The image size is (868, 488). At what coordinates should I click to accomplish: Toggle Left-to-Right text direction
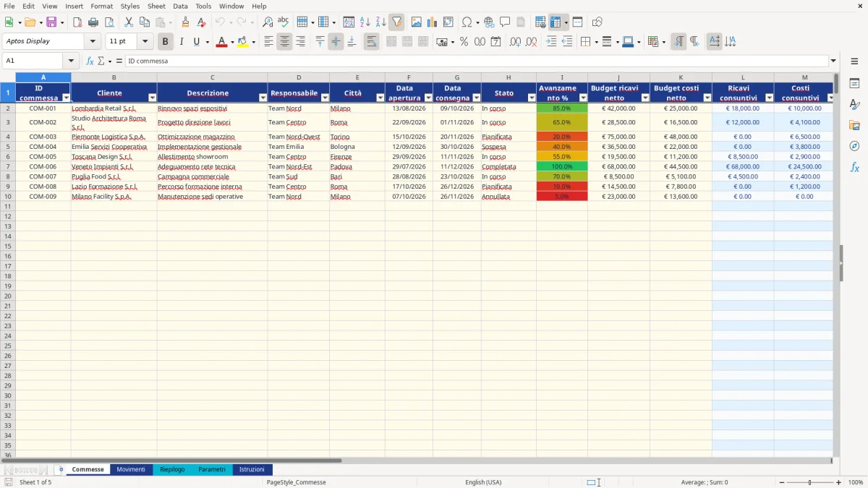678,42
